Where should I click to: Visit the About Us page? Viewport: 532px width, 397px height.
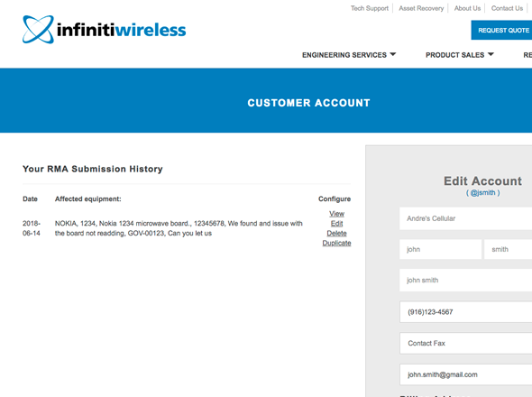(467, 8)
